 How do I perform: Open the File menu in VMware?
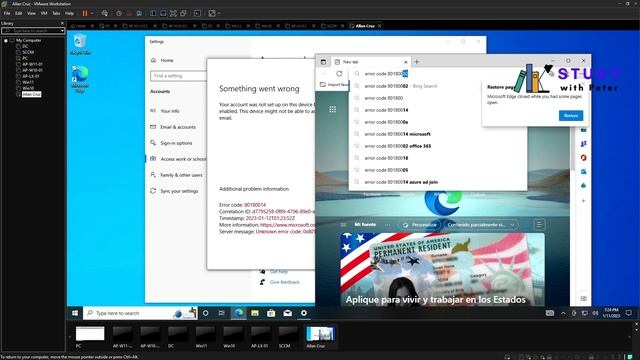coord(7,13)
